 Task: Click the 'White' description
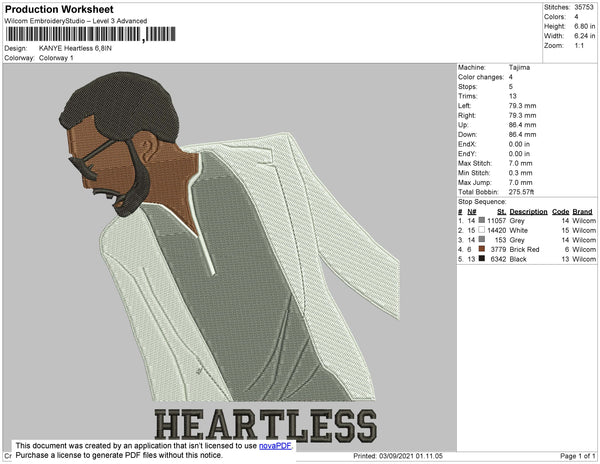click(518, 230)
